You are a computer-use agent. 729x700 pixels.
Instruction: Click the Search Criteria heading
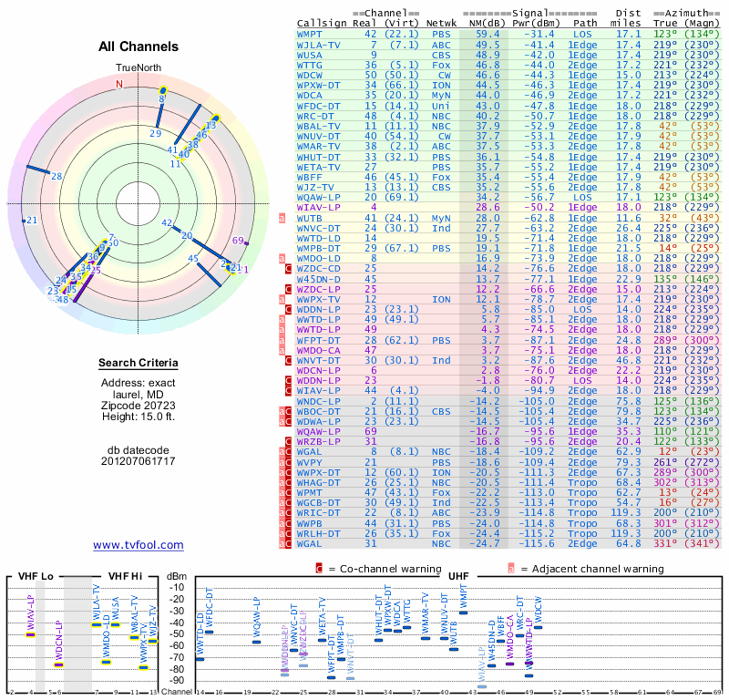[139, 363]
